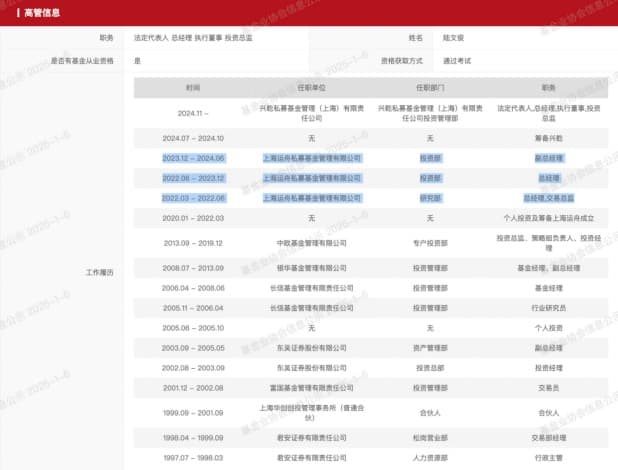Click the 任职部门 column header
This screenshot has height=470, width=618.
[429, 88]
